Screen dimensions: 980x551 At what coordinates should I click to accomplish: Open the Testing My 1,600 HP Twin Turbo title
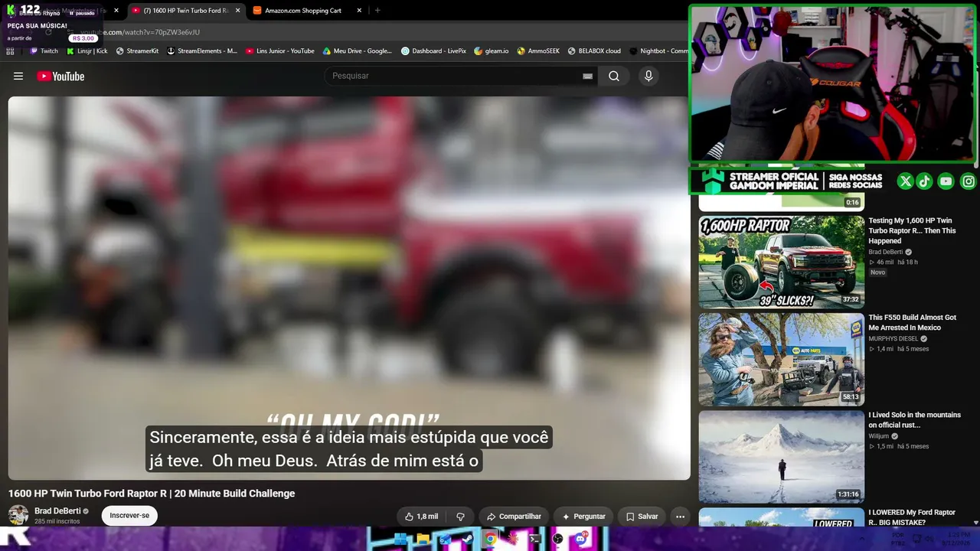(912, 230)
